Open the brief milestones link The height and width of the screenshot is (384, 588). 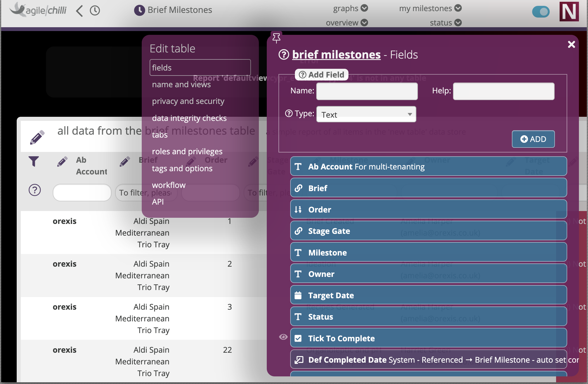pos(336,55)
